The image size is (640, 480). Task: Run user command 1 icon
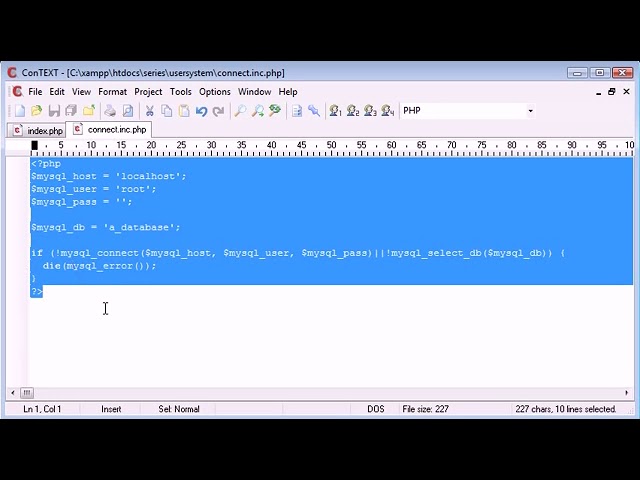pos(335,111)
